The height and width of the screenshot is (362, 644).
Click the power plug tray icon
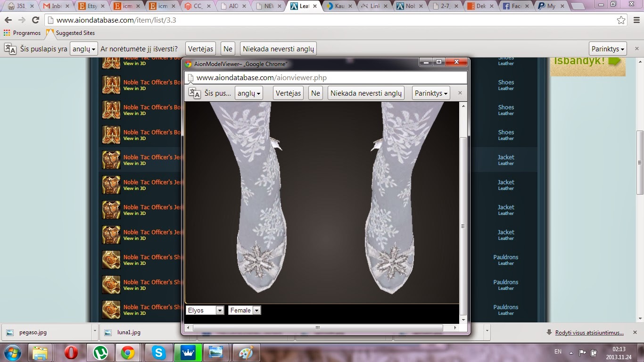[594, 352]
